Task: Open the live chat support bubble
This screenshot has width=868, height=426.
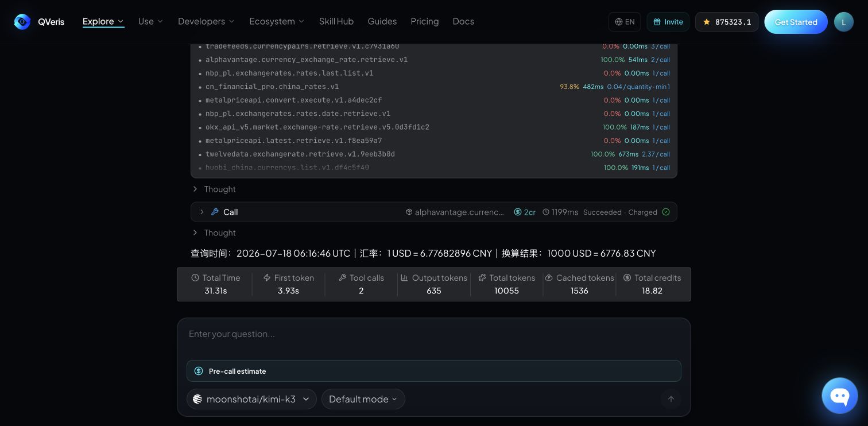Action: click(840, 396)
